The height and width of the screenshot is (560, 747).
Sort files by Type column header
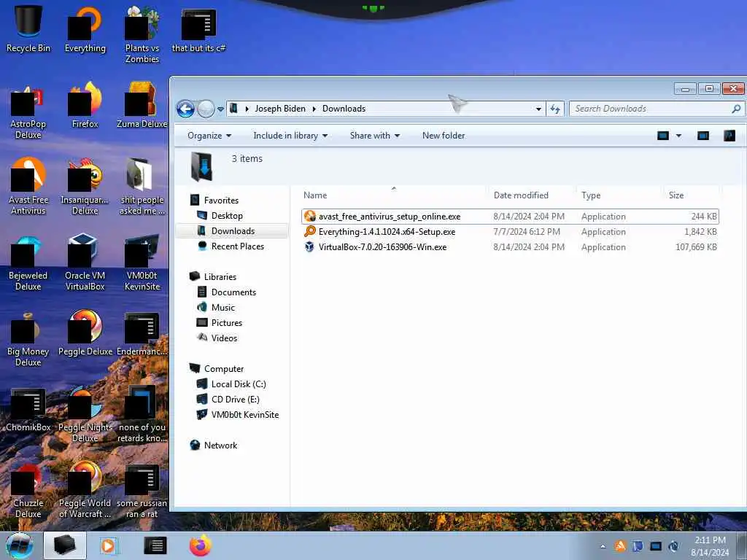click(619, 195)
